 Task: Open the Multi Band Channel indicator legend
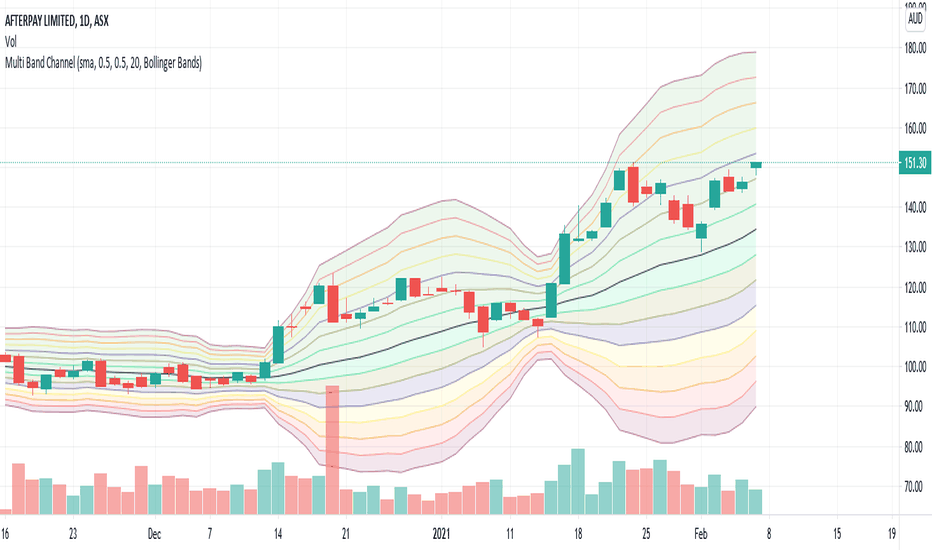tap(103, 62)
